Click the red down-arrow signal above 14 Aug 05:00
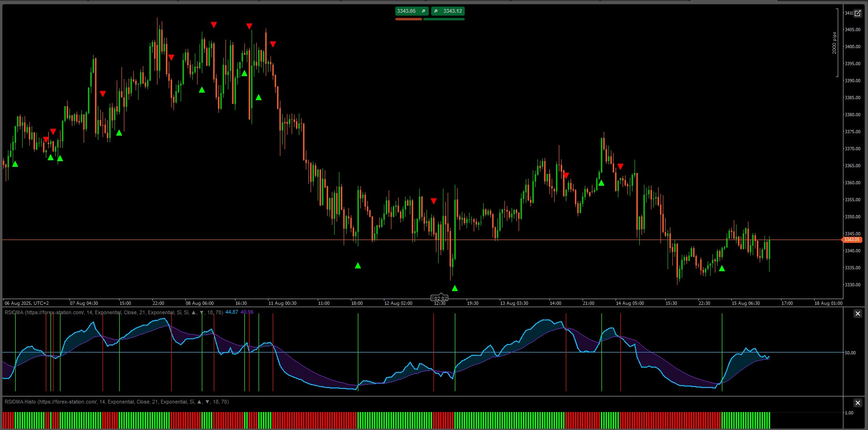The image size is (868, 430). point(620,166)
